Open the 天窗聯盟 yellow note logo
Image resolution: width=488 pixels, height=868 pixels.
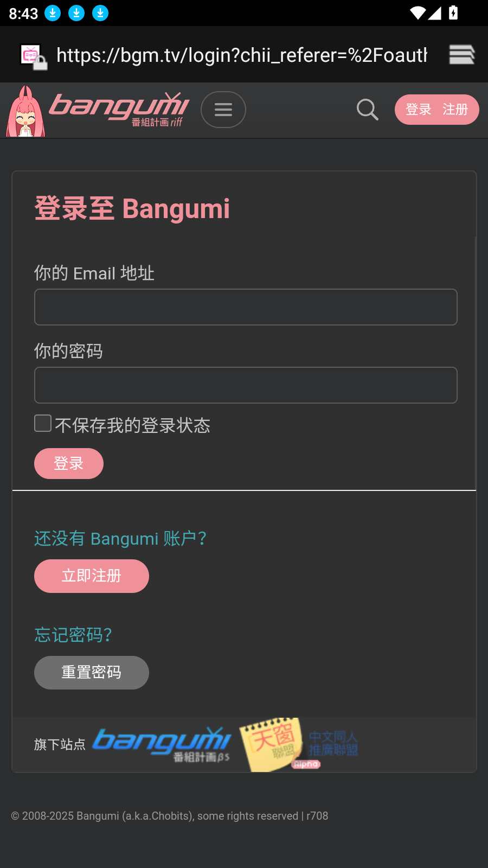click(x=272, y=744)
